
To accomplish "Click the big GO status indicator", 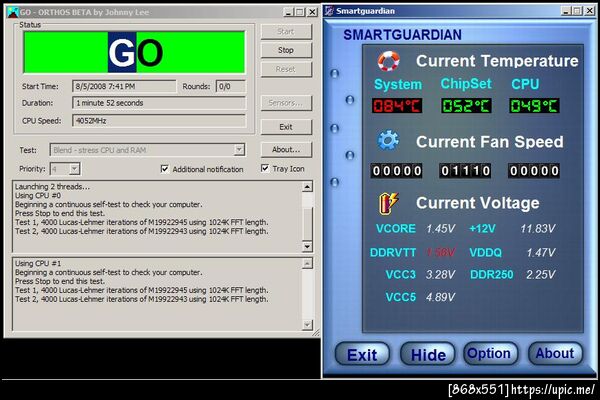I will [134, 52].
